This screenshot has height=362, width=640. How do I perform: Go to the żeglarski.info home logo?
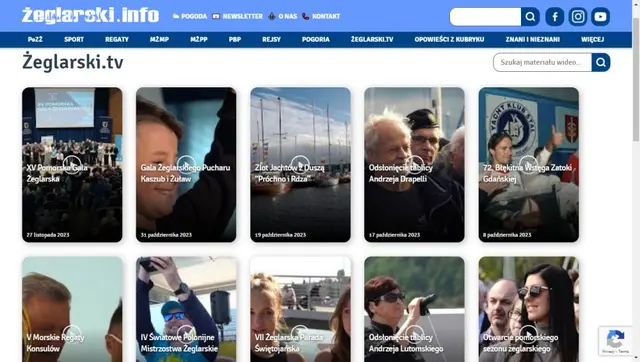click(90, 16)
